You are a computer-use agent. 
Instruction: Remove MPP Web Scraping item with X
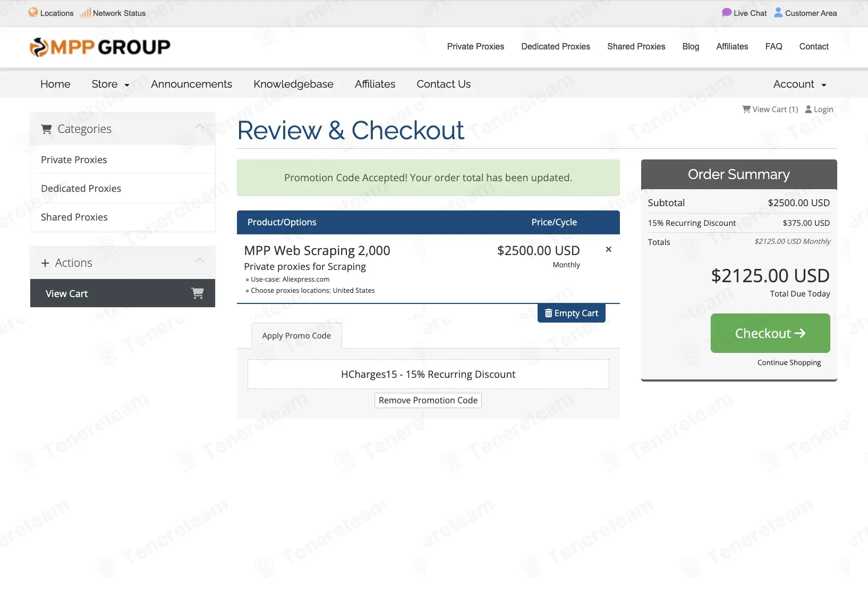point(608,249)
